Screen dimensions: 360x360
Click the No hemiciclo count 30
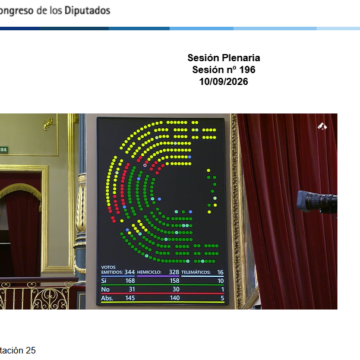pos(176,289)
